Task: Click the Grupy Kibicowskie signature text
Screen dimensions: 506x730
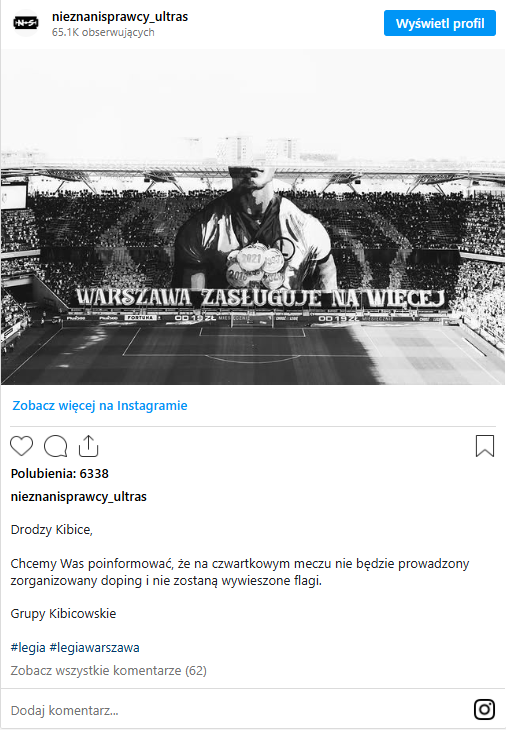Action: 63,614
